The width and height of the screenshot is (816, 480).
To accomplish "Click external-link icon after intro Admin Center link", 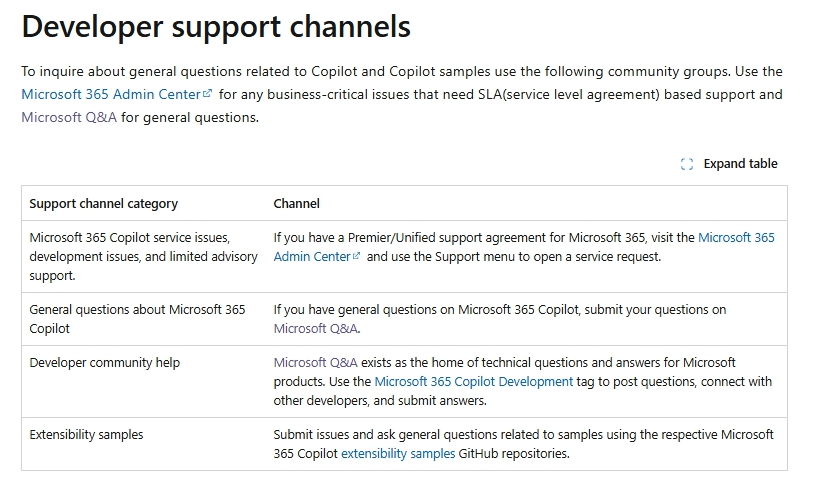I will (208, 95).
